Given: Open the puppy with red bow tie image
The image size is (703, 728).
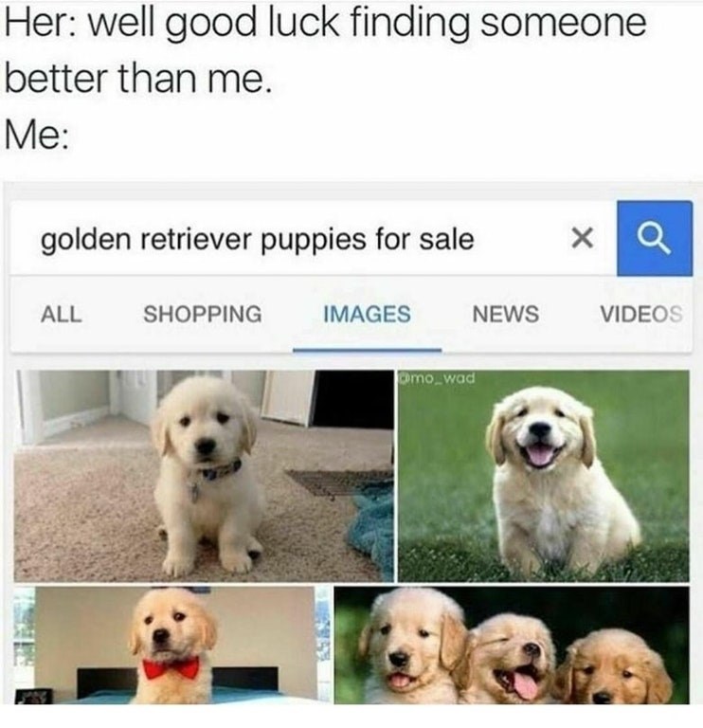Looking at the screenshot, I should [172, 645].
